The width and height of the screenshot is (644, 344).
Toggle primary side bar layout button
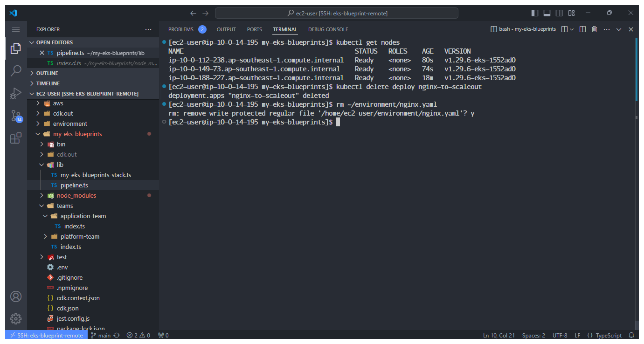[x=535, y=13]
